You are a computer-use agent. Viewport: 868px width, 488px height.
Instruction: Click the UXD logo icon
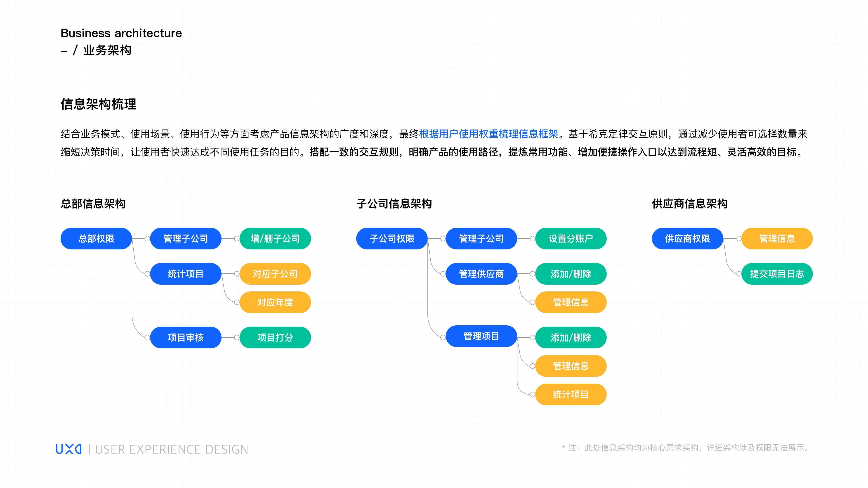tap(69, 449)
